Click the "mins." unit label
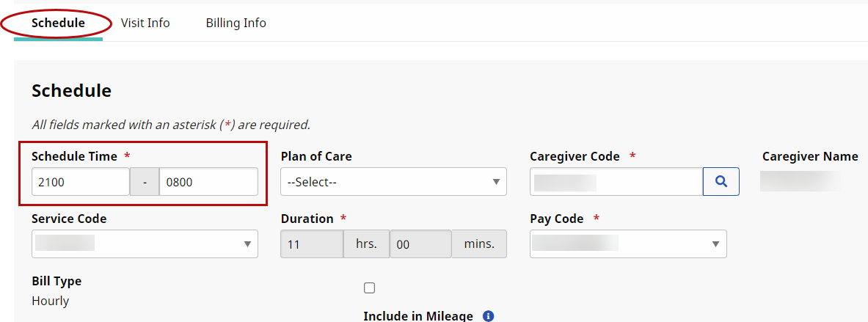This screenshot has height=322, width=868. 479,244
